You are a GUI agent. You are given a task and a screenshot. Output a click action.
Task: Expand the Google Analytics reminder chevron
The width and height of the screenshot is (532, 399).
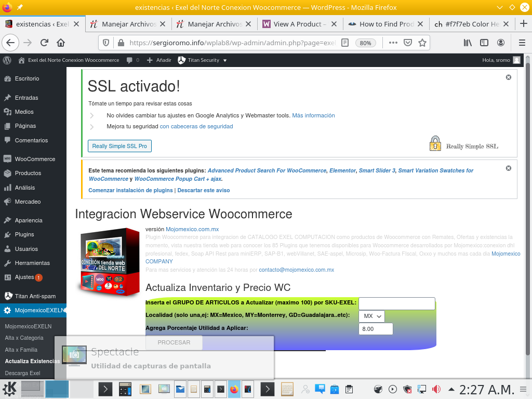coord(91,116)
